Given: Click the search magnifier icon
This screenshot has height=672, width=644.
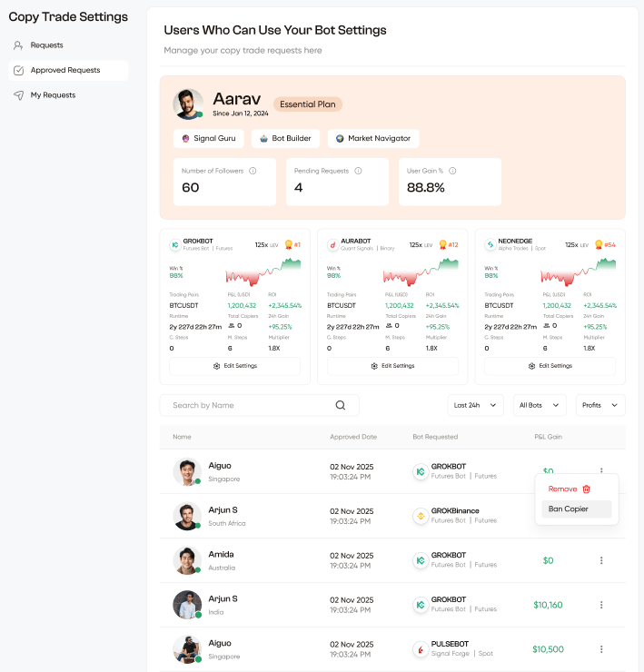Looking at the screenshot, I should [x=341, y=405].
